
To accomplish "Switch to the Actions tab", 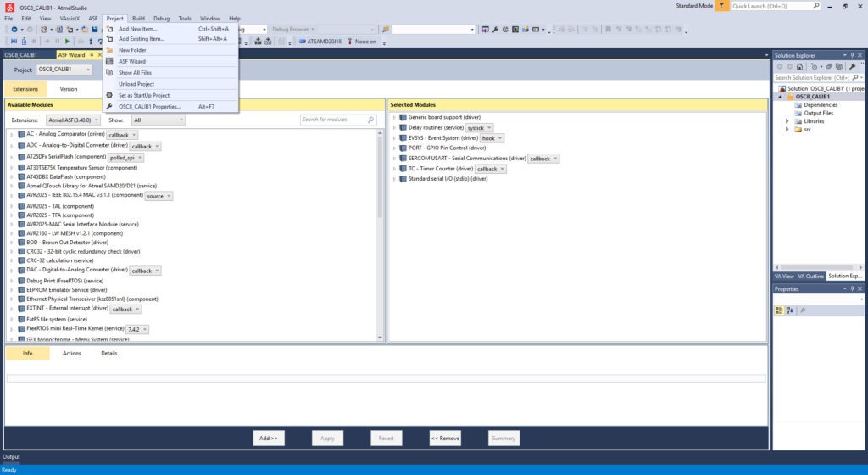I will [71, 353].
